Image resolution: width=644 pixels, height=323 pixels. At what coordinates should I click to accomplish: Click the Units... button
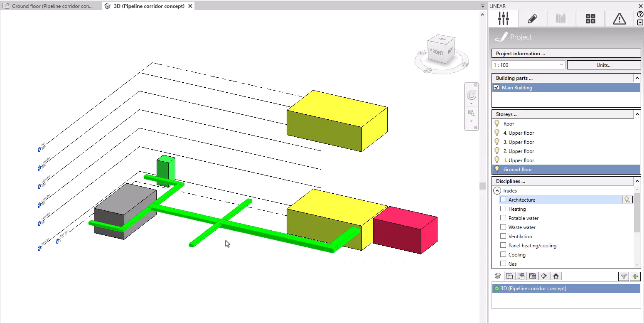604,65
